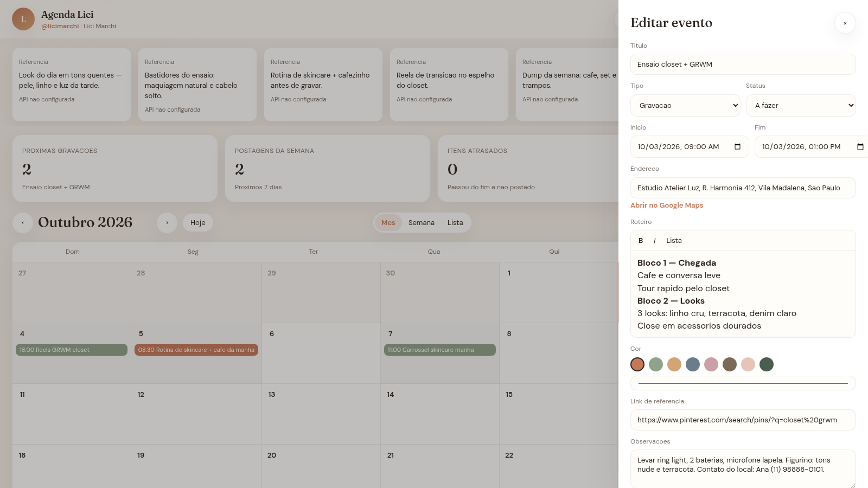This screenshot has width=868, height=488.
Task: Select the terracotta color swatch
Action: tap(637, 364)
